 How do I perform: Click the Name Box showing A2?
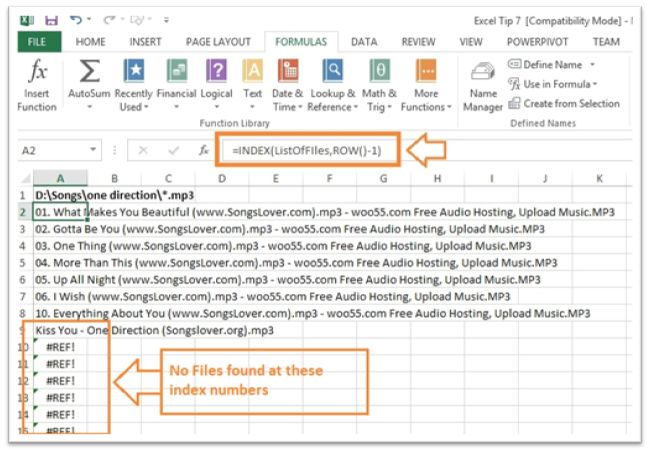(53, 150)
